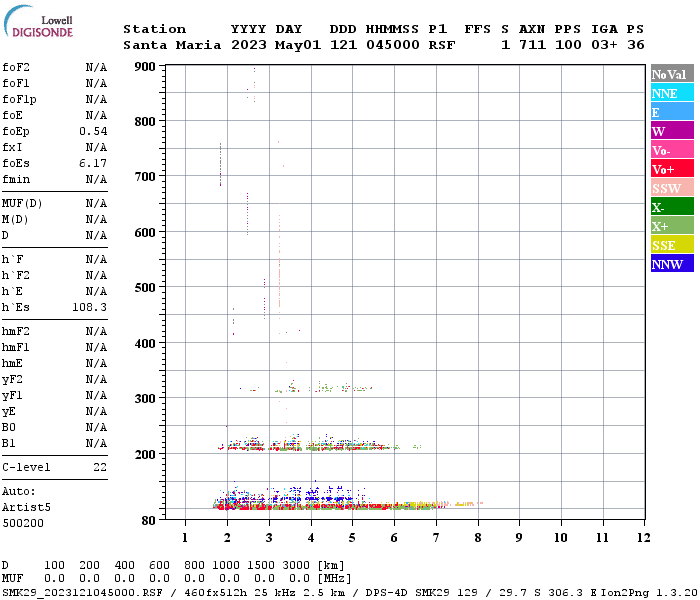The image size is (700, 600).
Task: Click the X- dark green legend swatch
Action: tap(672, 206)
